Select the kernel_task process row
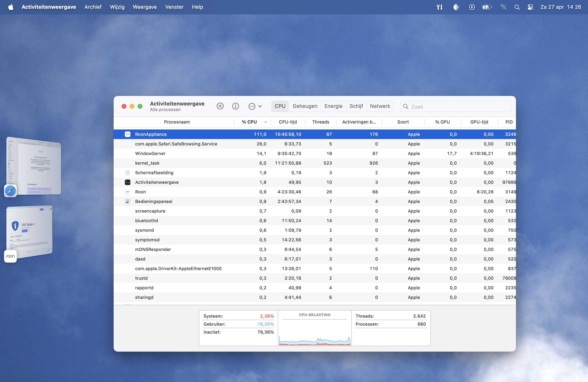Screen dimensions: 588x382 pos(315,163)
